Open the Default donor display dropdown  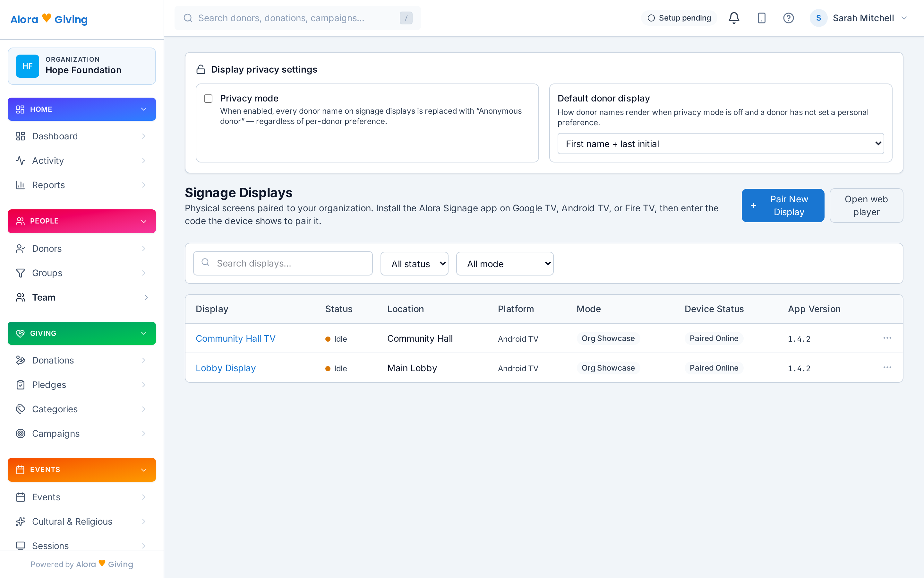[721, 144]
